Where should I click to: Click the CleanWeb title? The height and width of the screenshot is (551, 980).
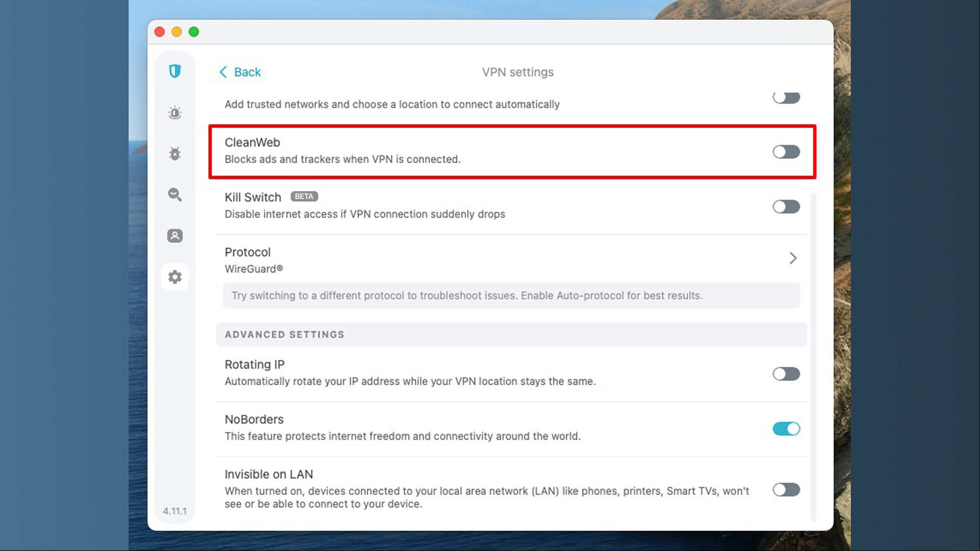click(x=252, y=142)
